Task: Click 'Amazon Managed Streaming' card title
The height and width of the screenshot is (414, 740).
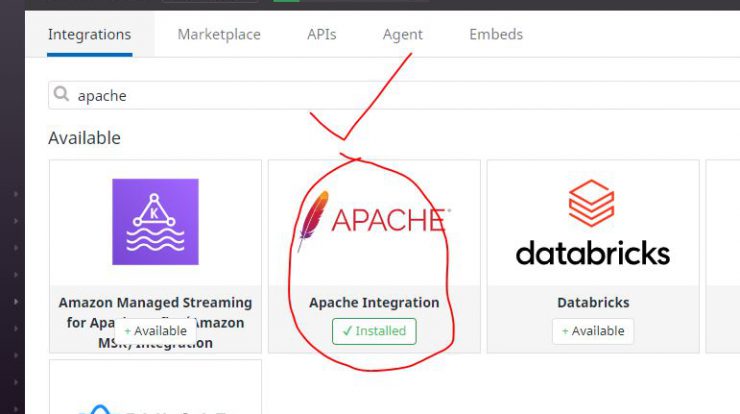Action: point(155,322)
